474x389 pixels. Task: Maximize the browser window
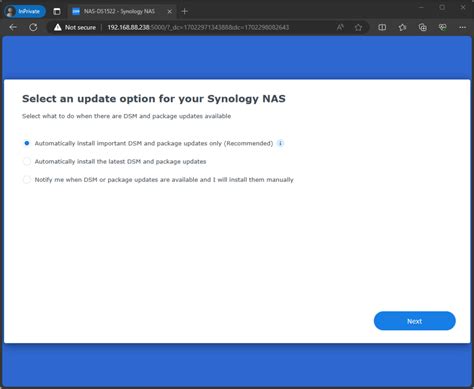[442, 7]
